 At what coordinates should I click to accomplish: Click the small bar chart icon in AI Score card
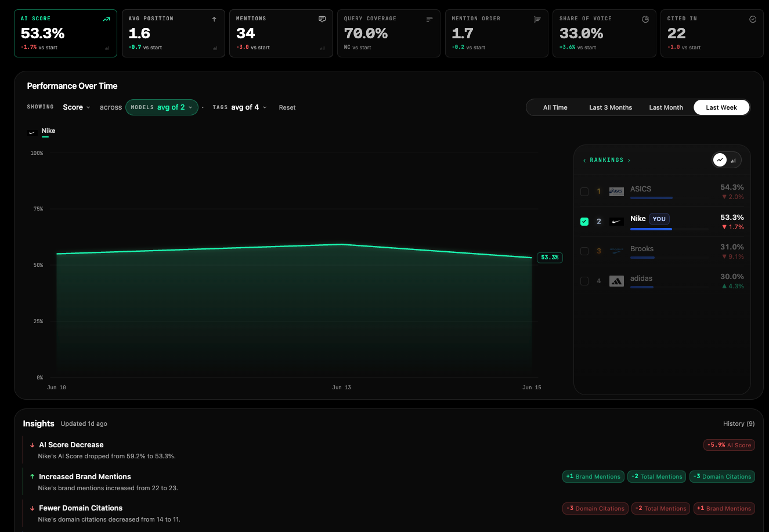coord(107,48)
